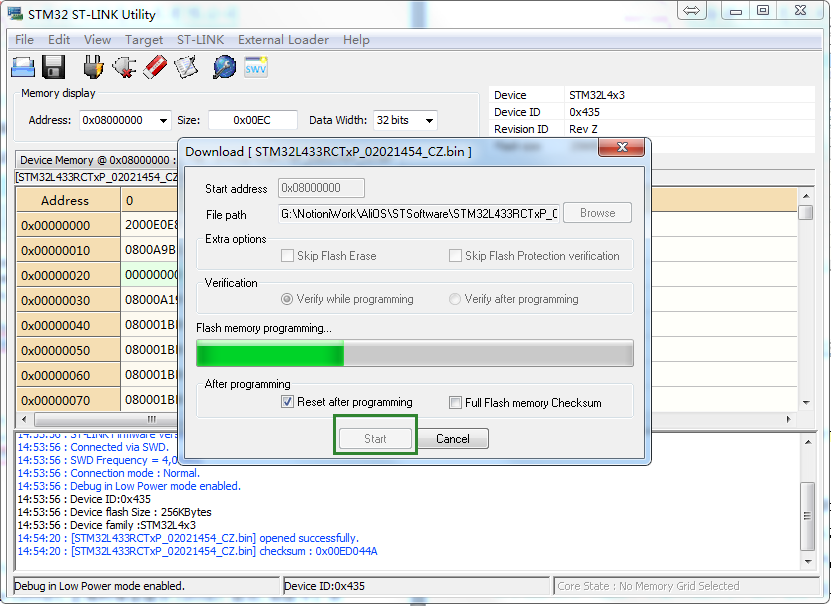The image size is (831, 606).
Task: Toggle Reset after programming checkbox
Action: [287, 402]
